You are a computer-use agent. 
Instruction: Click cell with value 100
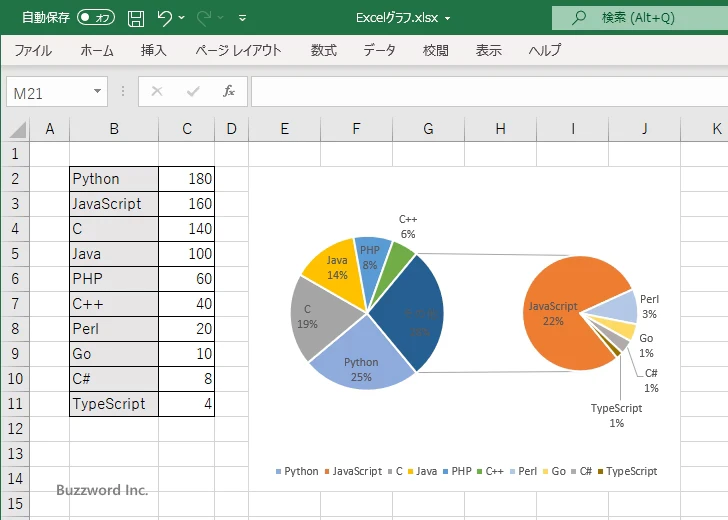[x=187, y=254]
